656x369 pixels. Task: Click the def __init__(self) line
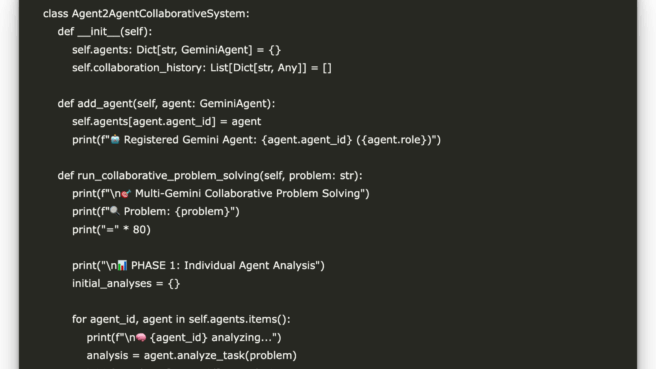click(105, 32)
